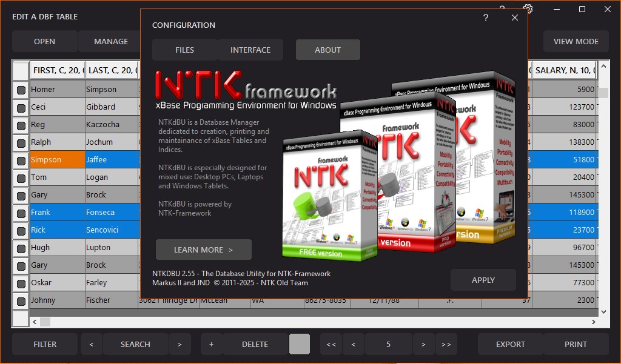This screenshot has height=364, width=621.
Task: Select the cell 'Jochum'
Action: (112, 142)
